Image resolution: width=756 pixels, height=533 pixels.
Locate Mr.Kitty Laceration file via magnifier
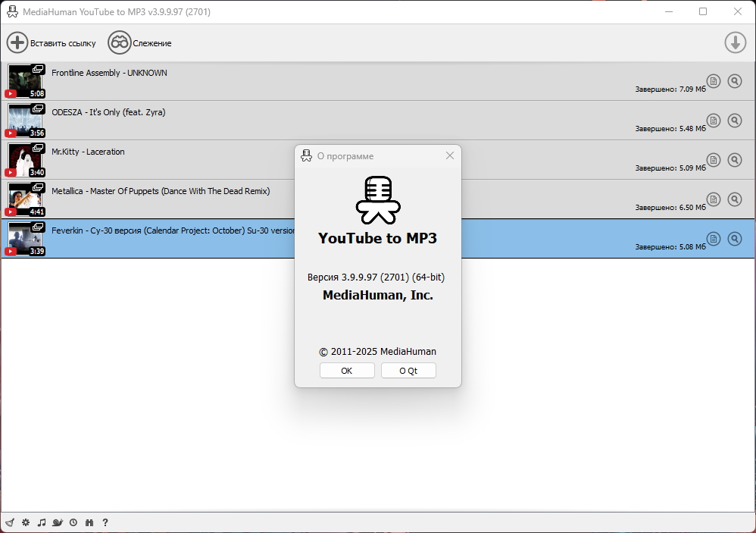[x=735, y=160]
